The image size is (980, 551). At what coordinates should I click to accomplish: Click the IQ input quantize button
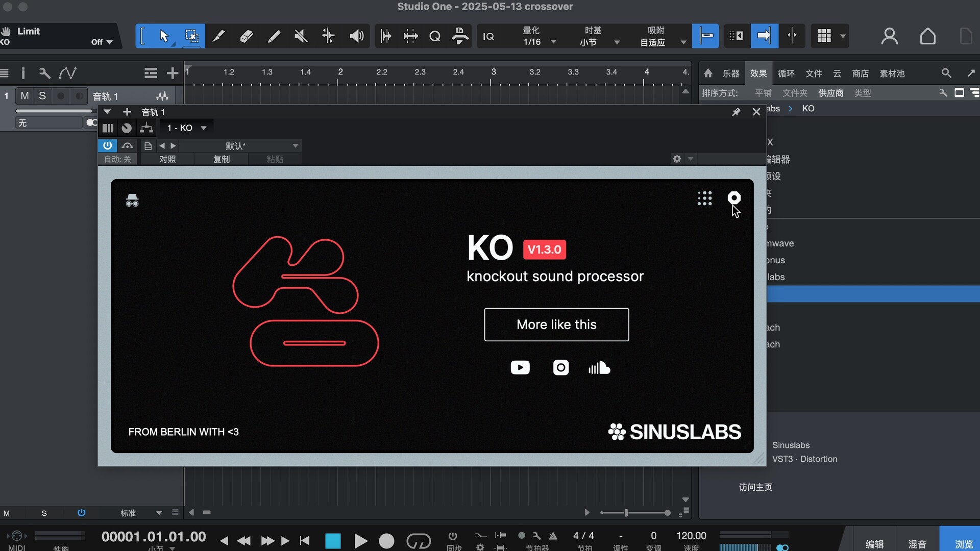pos(488,36)
